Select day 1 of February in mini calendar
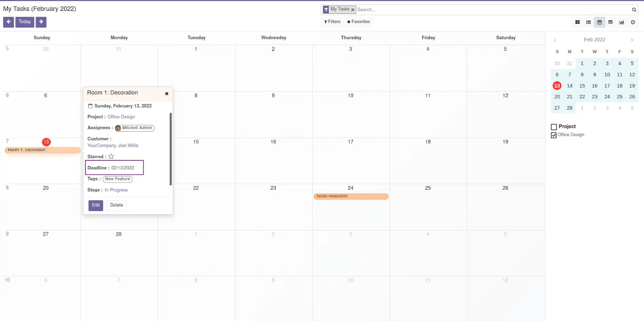This screenshot has width=644, height=321. coord(582,63)
